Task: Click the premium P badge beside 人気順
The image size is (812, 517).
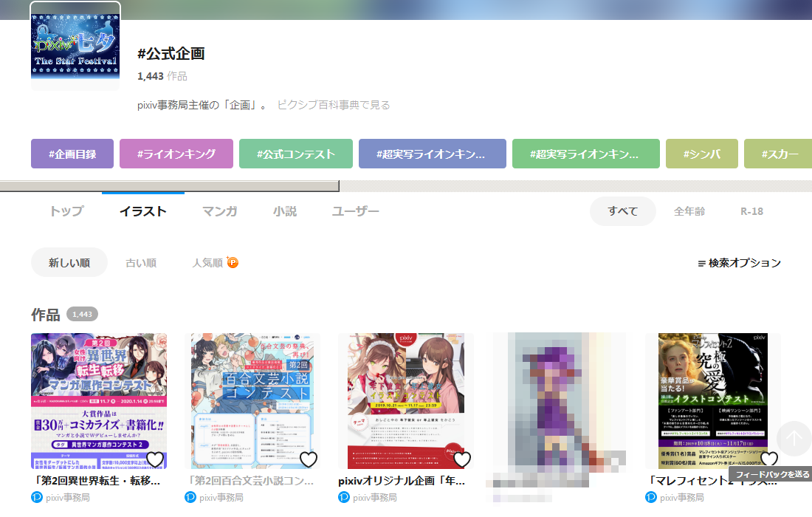Action: point(233,263)
